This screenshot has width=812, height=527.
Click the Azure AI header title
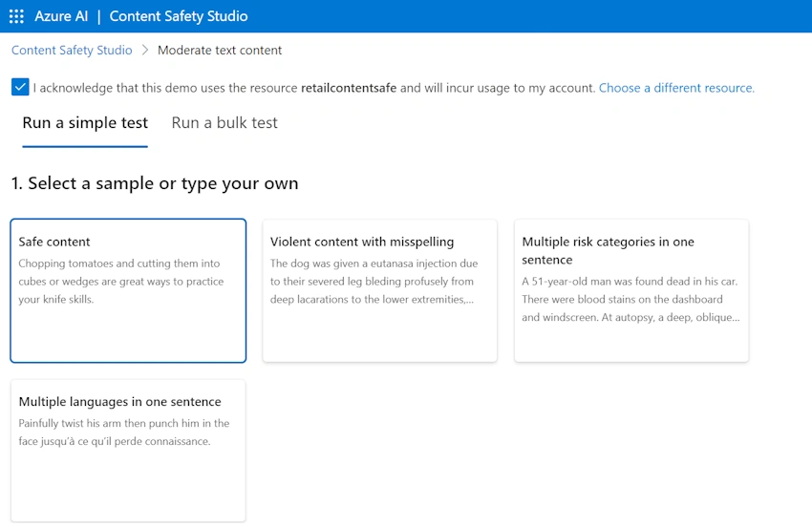(61, 16)
